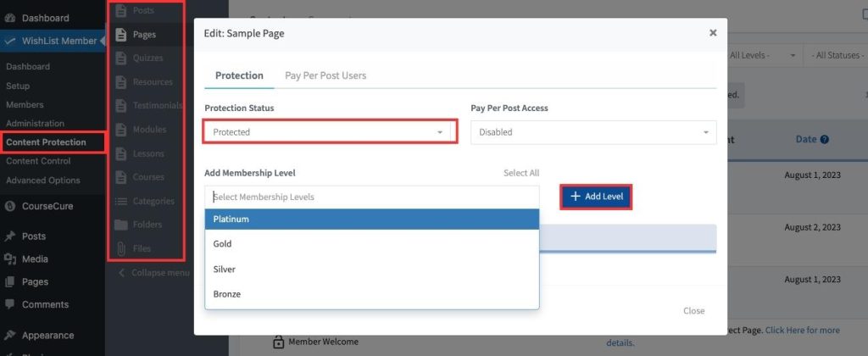This screenshot has height=356, width=868.
Task: Click the Posts document icon in submenu
Action: 120,10
